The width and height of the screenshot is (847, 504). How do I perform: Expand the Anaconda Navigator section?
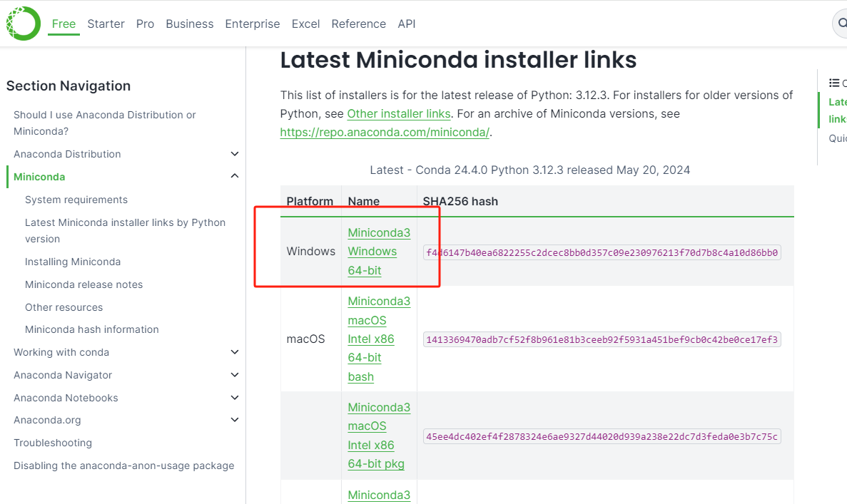pos(235,374)
